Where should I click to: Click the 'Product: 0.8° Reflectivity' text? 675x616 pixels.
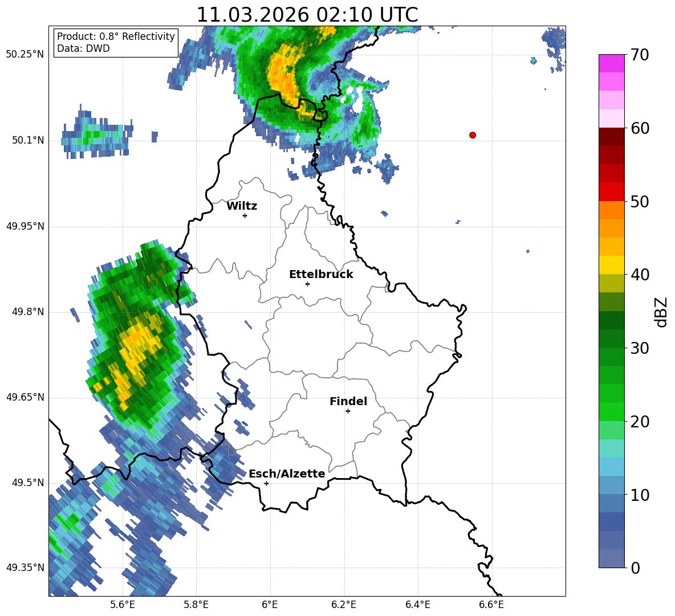[x=116, y=36]
